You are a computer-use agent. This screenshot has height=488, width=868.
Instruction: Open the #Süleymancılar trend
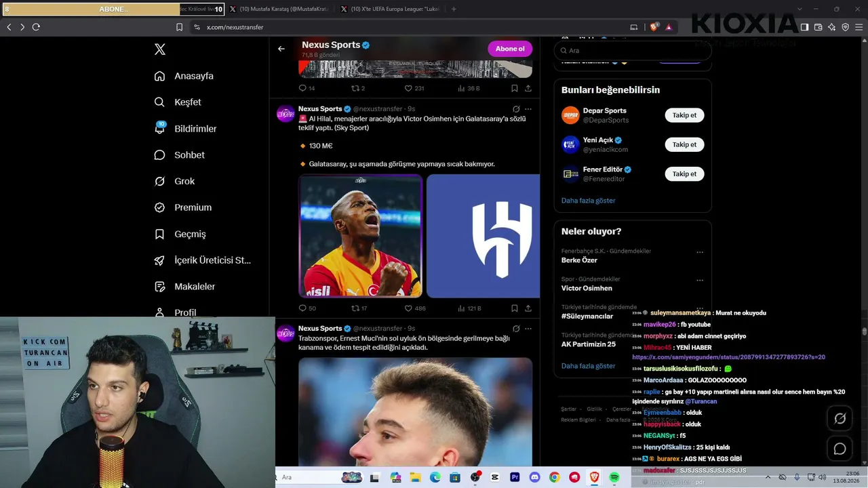587,316
